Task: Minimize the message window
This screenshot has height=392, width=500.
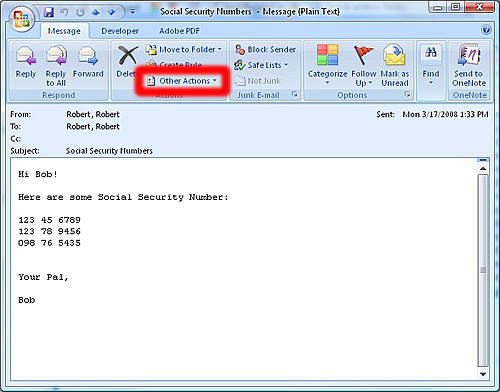Action: (438, 7)
